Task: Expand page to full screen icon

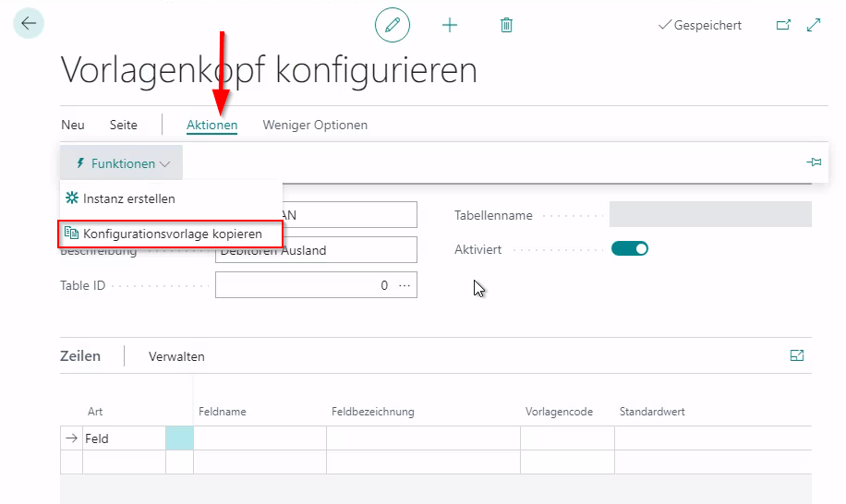Action: click(814, 25)
